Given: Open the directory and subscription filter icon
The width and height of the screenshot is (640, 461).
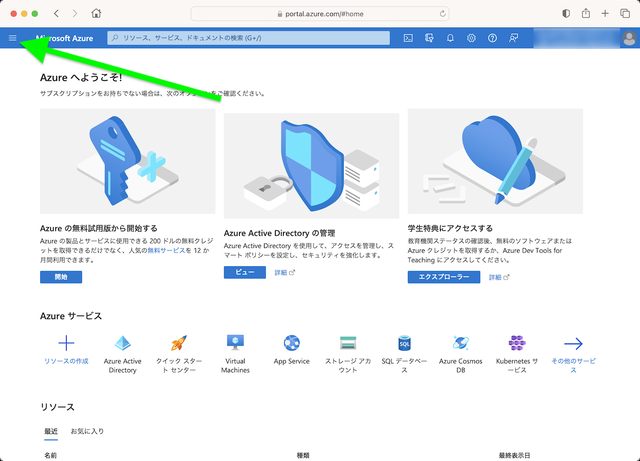Looking at the screenshot, I should pos(429,38).
